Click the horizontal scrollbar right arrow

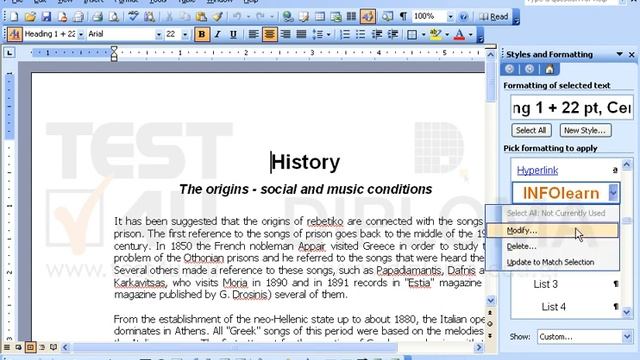point(479,348)
